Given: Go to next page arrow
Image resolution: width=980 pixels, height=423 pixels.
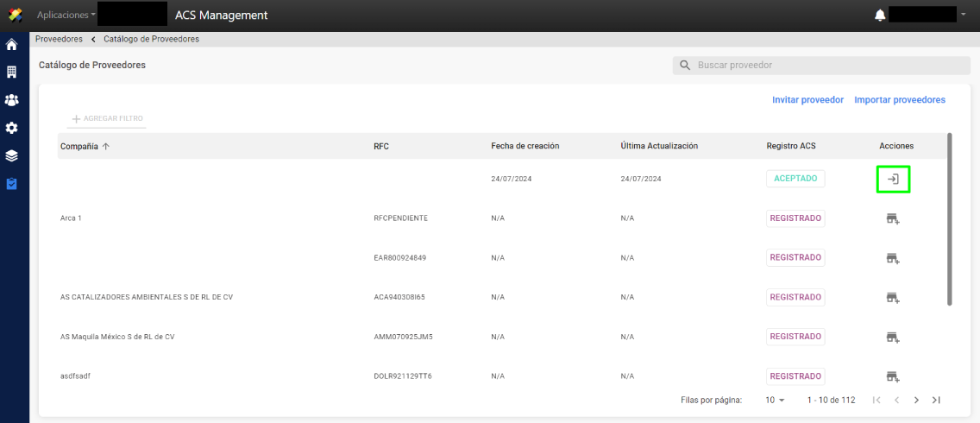Looking at the screenshot, I should pos(916,400).
